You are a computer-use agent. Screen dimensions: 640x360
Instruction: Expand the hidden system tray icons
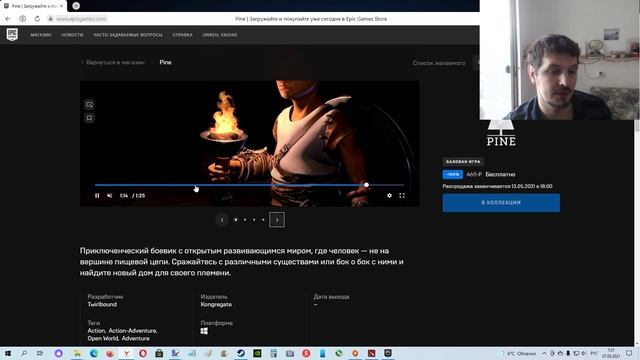coord(544,353)
